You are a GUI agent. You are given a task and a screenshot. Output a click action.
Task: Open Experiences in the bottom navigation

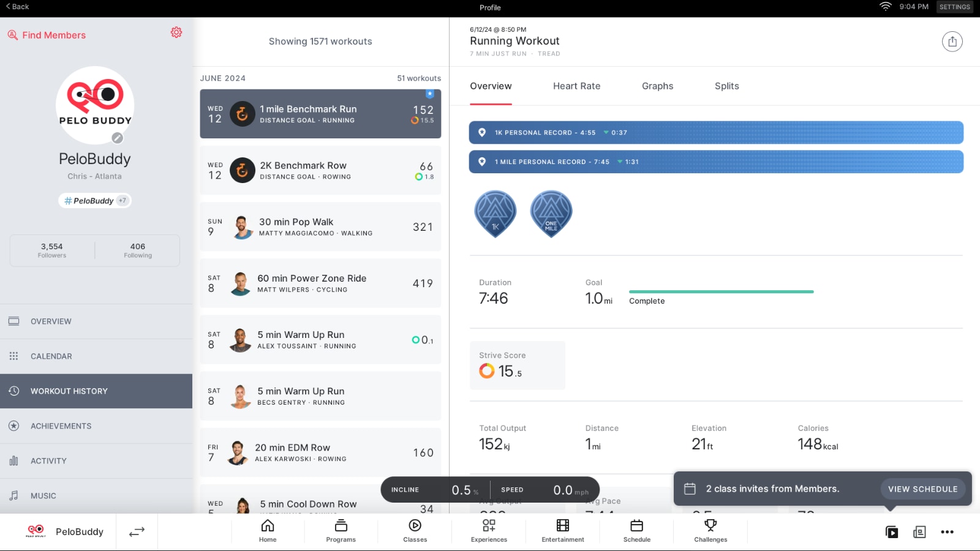pos(489,531)
